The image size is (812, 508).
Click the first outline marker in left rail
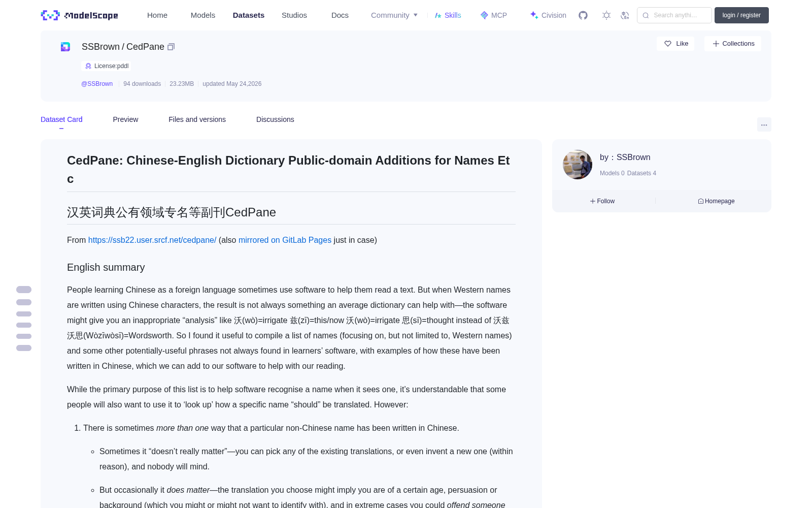click(x=24, y=290)
